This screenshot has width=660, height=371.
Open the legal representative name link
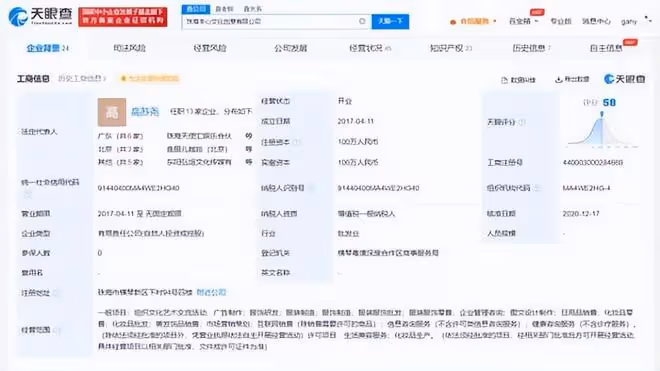pos(145,112)
